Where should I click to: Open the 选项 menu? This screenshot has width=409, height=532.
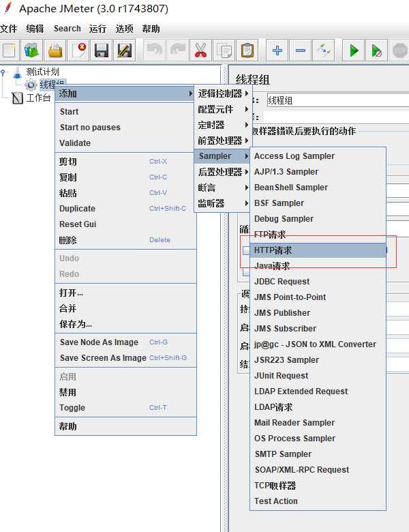click(x=124, y=29)
